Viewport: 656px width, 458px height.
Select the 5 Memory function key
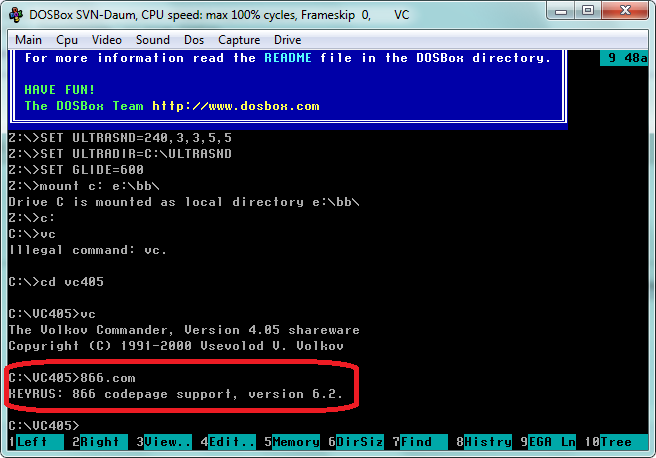pos(292,442)
